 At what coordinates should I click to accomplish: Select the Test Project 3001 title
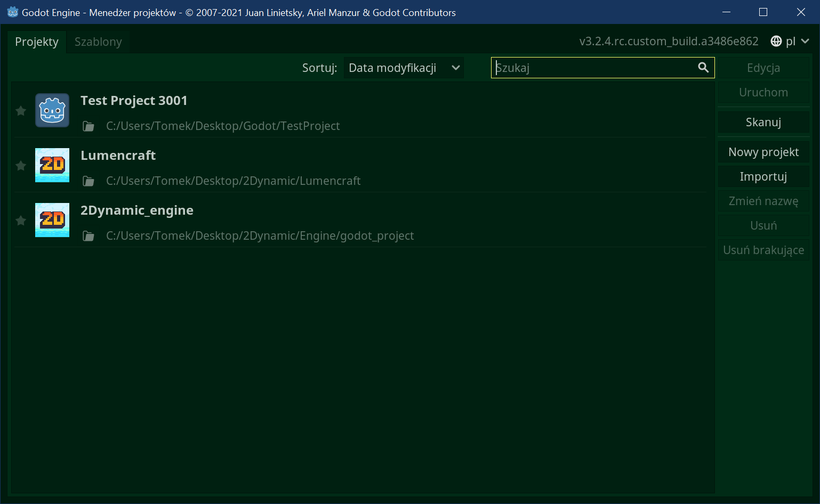(134, 101)
